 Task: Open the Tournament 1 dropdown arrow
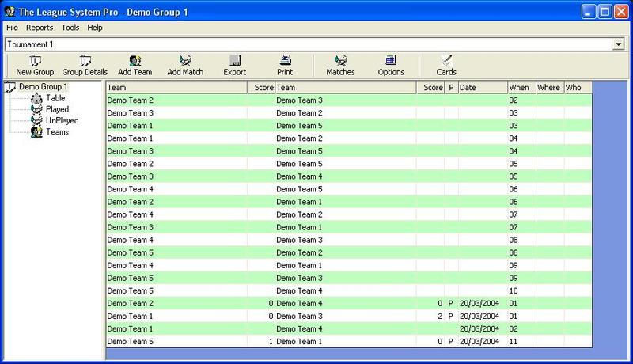618,44
